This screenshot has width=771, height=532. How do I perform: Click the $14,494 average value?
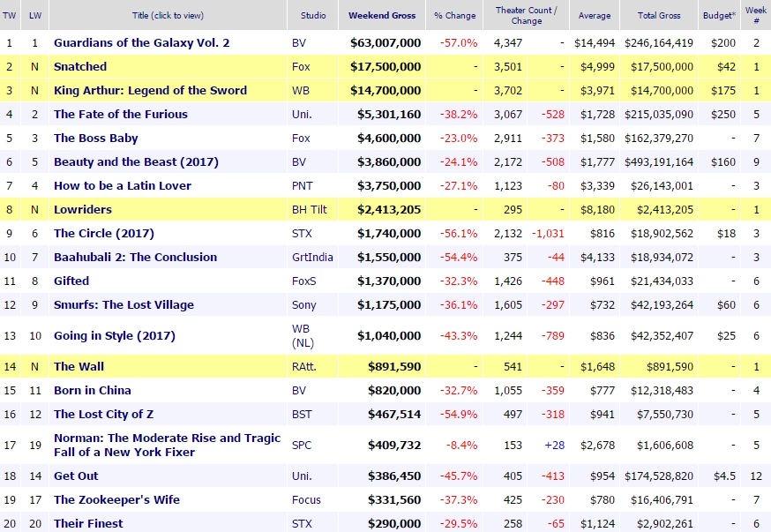tap(595, 42)
